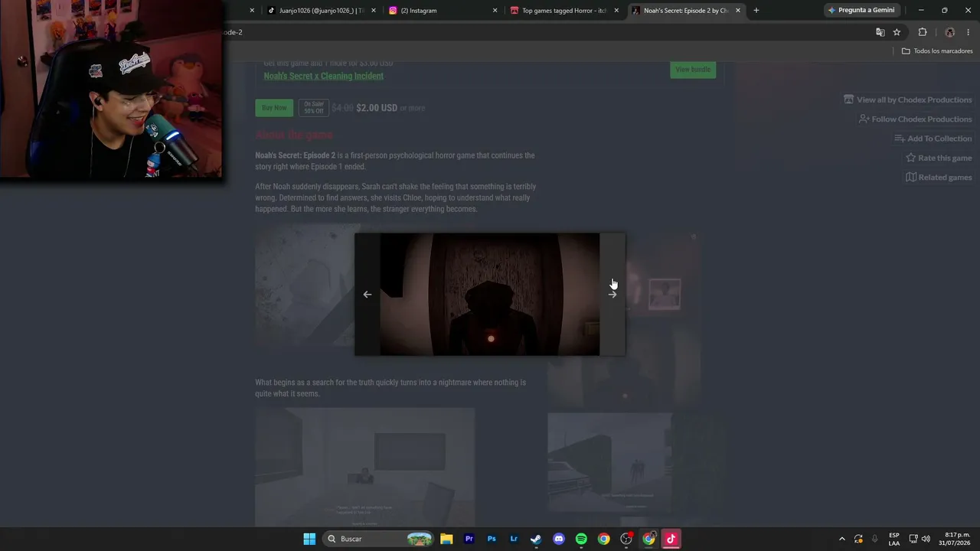Switch ESP LAA keyboard language
This screenshot has height=551, width=980.
894,539
